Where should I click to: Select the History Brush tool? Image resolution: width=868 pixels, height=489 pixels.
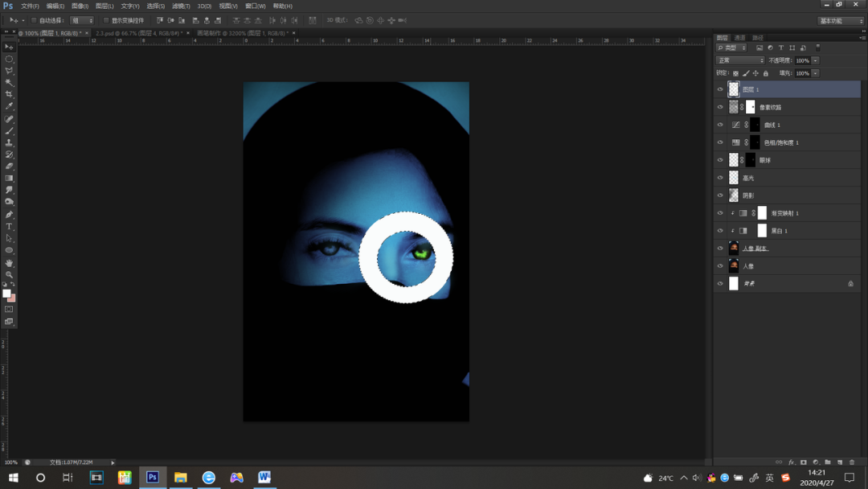[9, 154]
